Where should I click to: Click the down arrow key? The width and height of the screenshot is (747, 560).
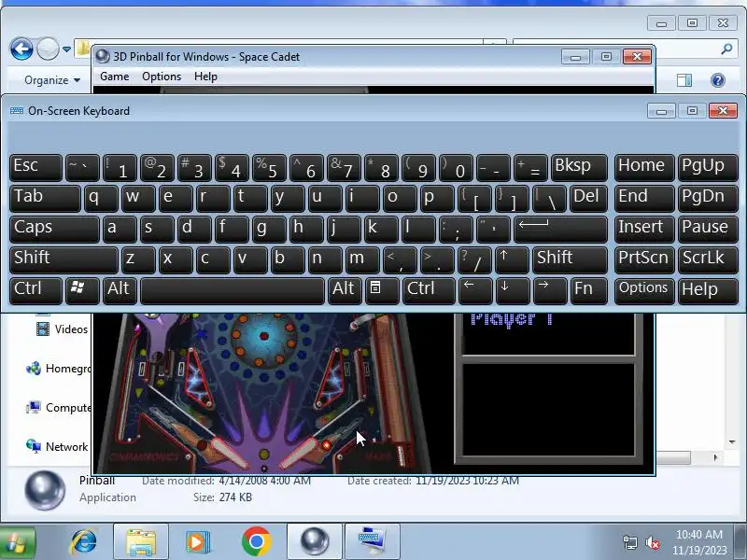[x=512, y=290]
